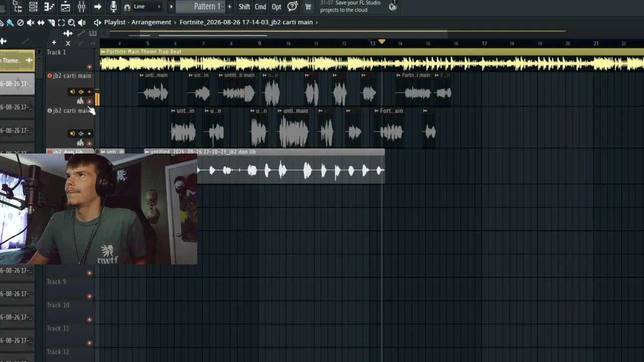
Task: Jump to bar 17 on timeline ruler
Action: pyautogui.click(x=484, y=44)
